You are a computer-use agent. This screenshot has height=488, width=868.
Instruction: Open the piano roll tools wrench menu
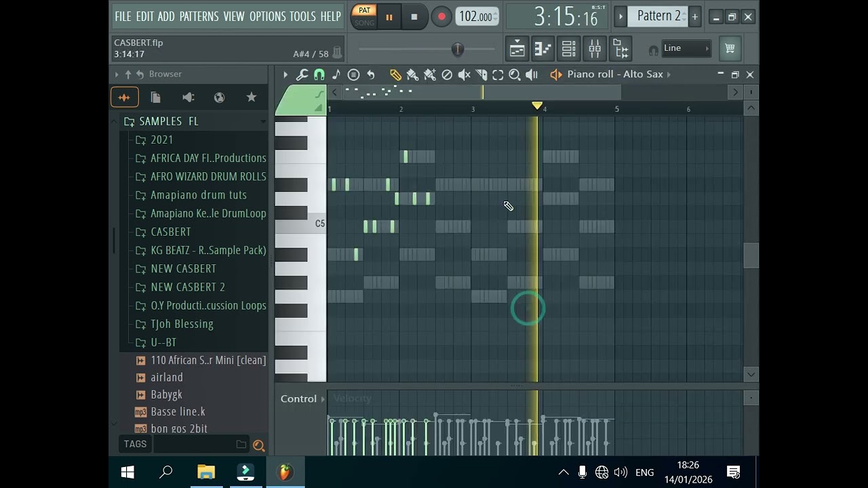tap(302, 75)
